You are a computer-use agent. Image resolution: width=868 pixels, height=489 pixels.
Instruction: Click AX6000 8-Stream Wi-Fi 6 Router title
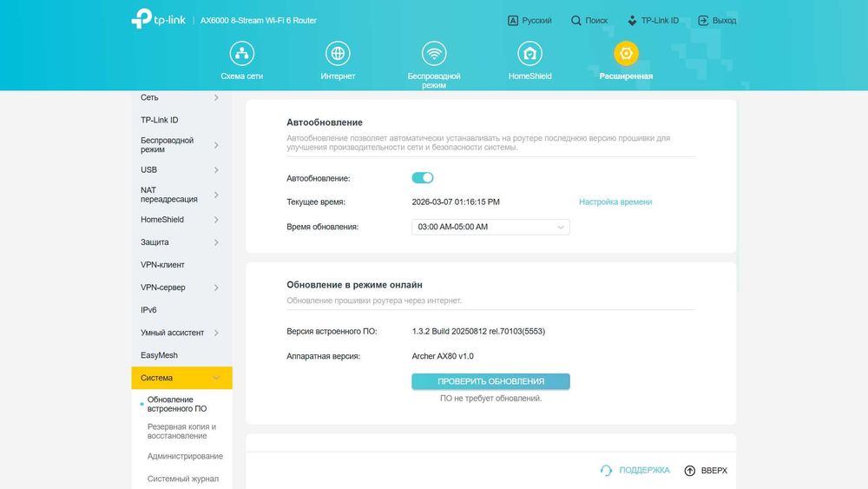click(259, 21)
